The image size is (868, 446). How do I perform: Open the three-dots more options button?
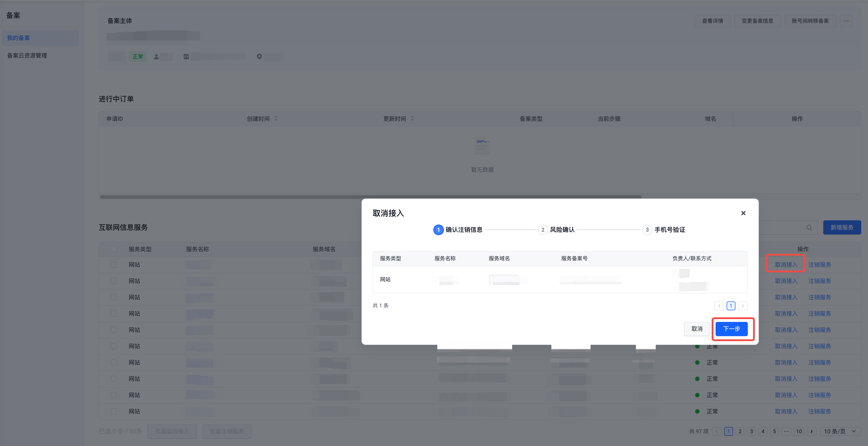[846, 21]
